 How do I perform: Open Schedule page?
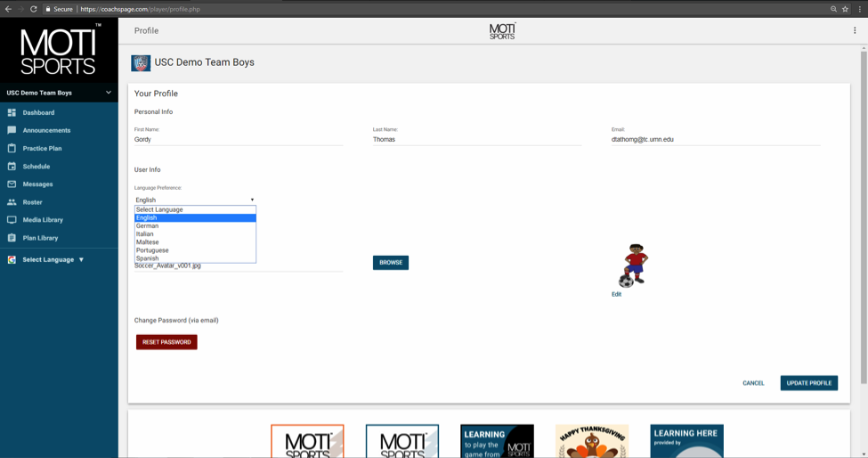coord(36,166)
